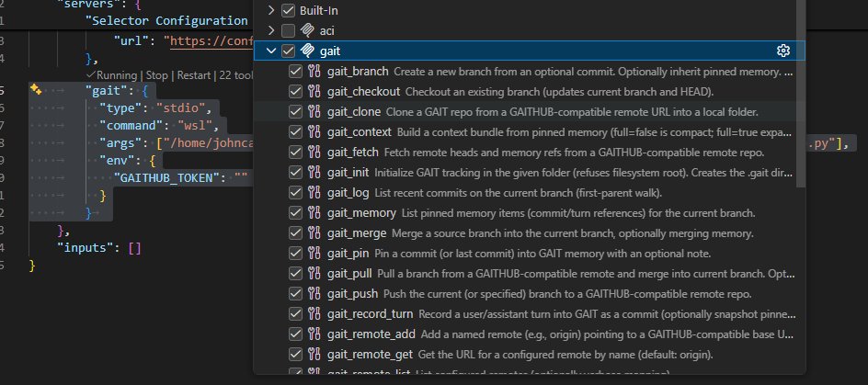Toggle the gait_pin checkbox
The height and width of the screenshot is (385, 868).
(x=295, y=254)
